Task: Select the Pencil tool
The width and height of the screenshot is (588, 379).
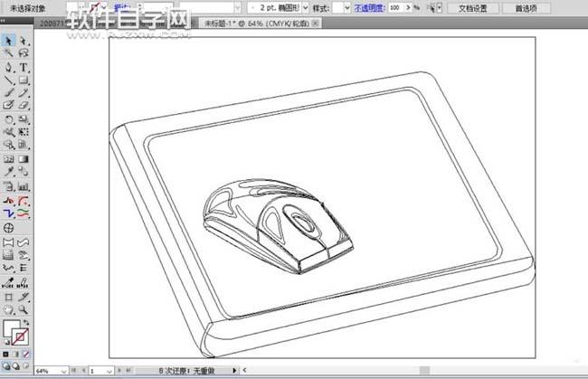Action: (x=24, y=92)
